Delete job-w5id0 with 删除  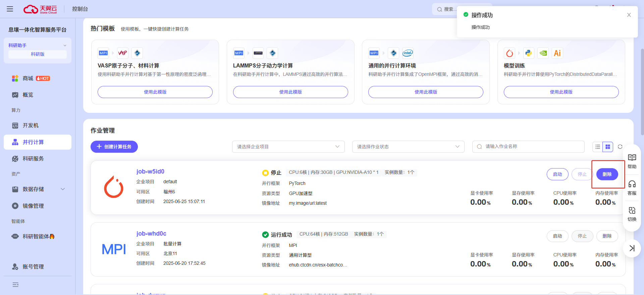607,174
